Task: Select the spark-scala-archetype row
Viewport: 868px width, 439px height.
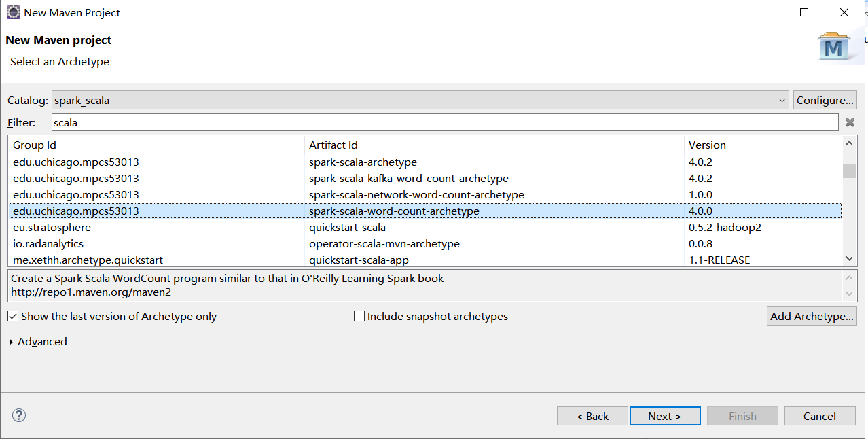Action: coord(425,162)
